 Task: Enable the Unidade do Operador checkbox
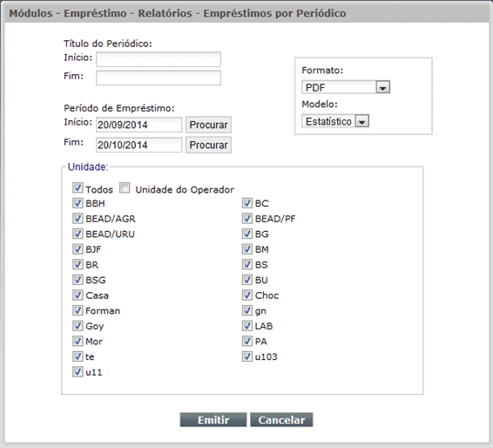(125, 187)
